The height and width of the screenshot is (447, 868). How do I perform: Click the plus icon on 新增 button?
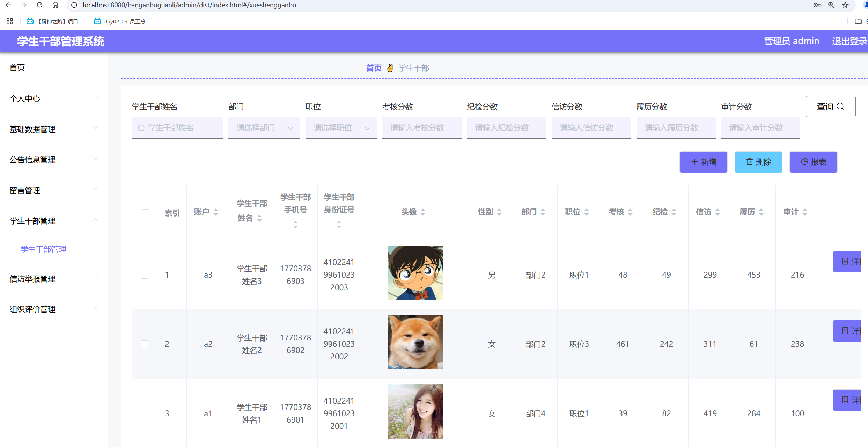click(694, 162)
